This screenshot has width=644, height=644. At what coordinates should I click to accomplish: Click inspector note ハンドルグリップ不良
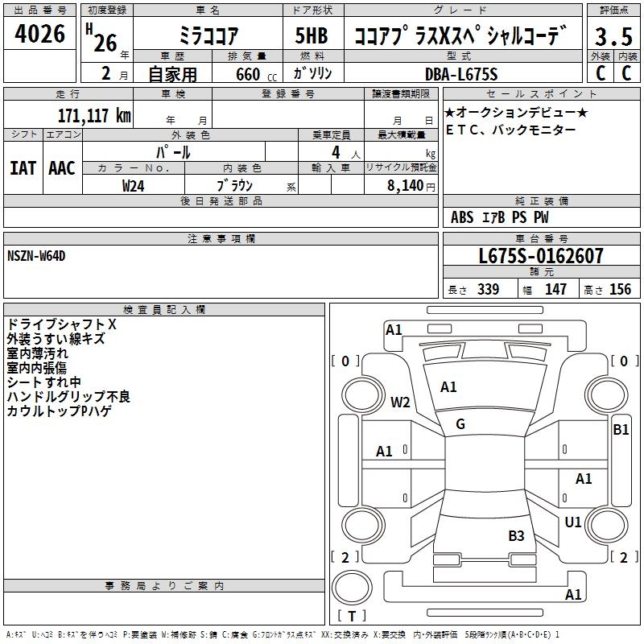[68, 396]
